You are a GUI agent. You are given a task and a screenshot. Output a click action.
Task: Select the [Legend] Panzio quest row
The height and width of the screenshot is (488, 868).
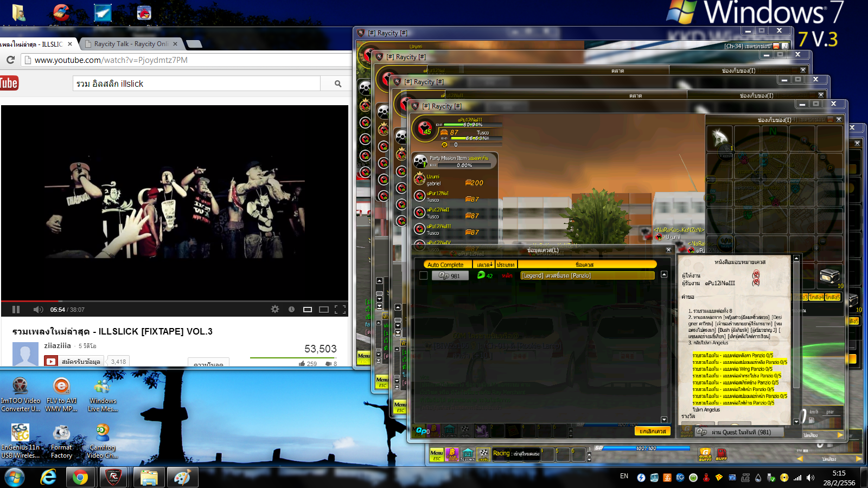tap(588, 275)
